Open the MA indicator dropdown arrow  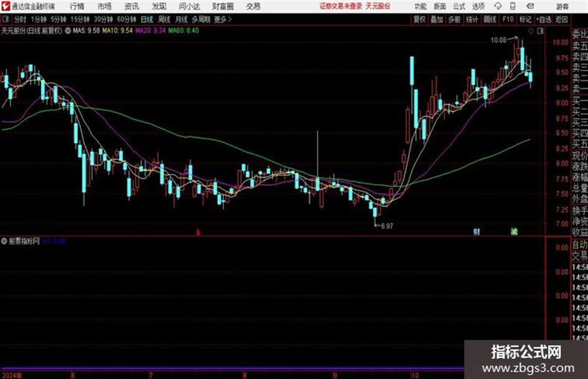click(68, 30)
